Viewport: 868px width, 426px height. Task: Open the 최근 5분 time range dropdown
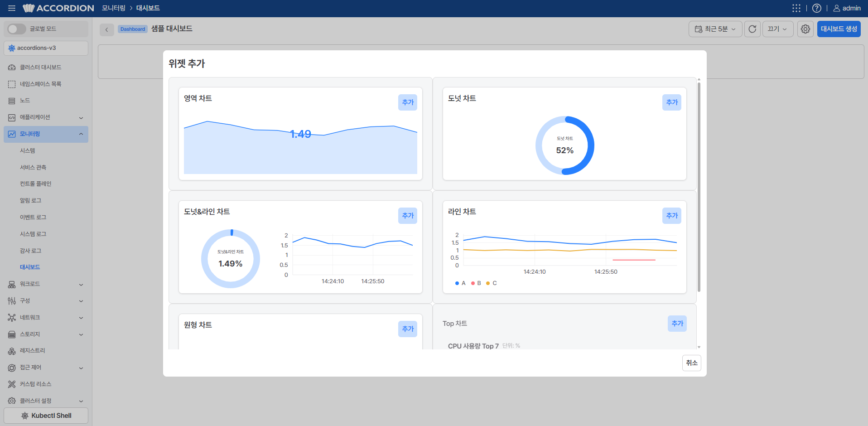point(715,29)
